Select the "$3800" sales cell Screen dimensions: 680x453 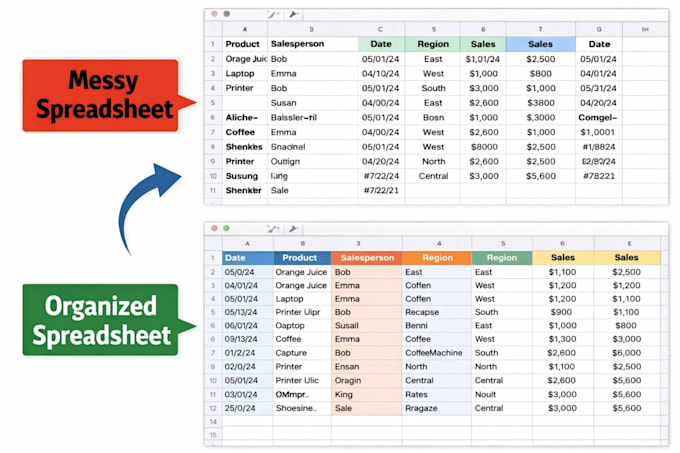coord(540,103)
